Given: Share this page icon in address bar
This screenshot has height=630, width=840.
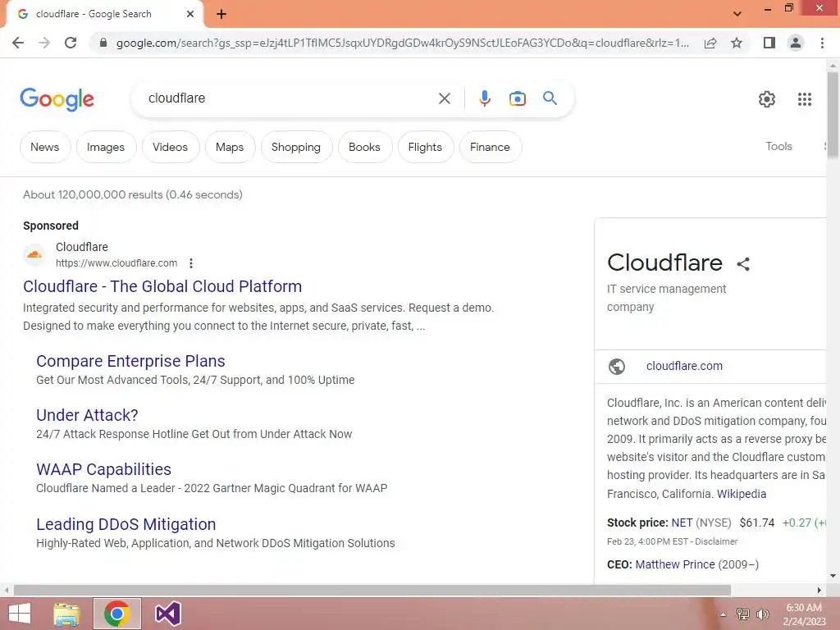Looking at the screenshot, I should pos(710,43).
